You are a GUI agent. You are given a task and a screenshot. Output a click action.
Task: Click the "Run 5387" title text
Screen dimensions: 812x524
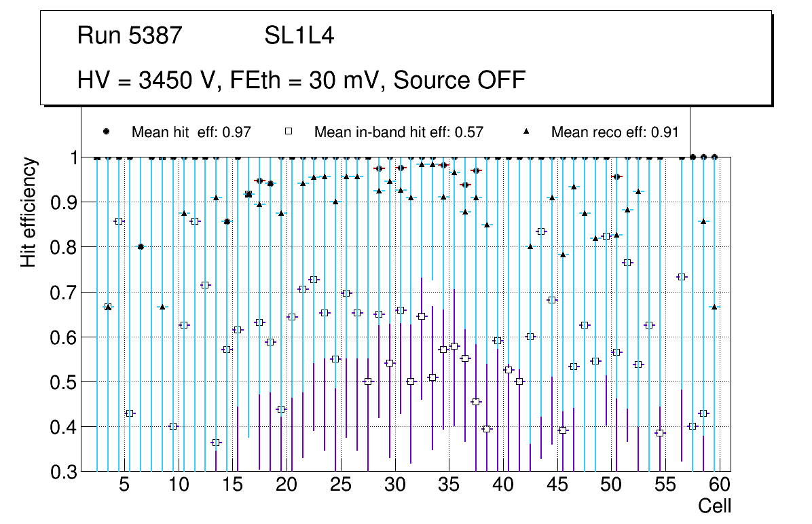pyautogui.click(x=130, y=36)
